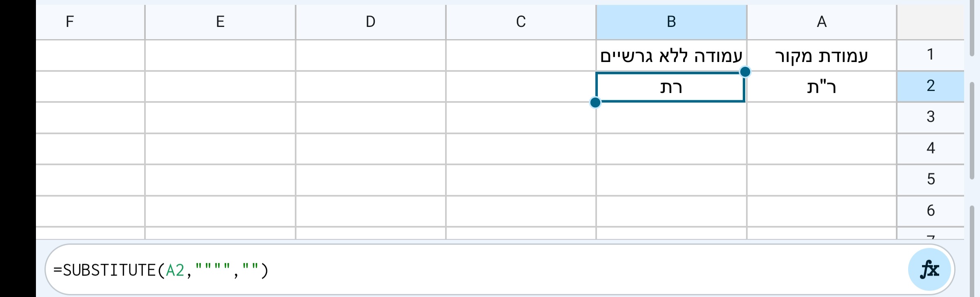
Task: Select the עמודה ללא גרשיים header cell
Action: 671,55
